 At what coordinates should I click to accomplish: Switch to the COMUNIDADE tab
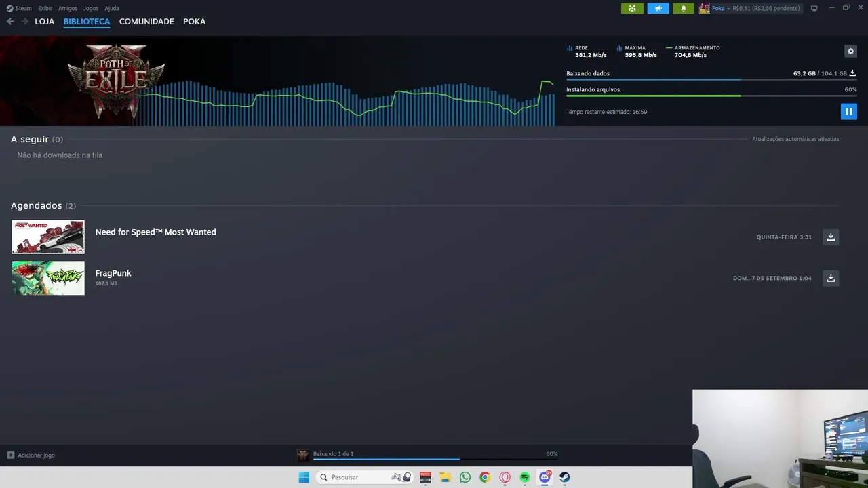tap(146, 22)
